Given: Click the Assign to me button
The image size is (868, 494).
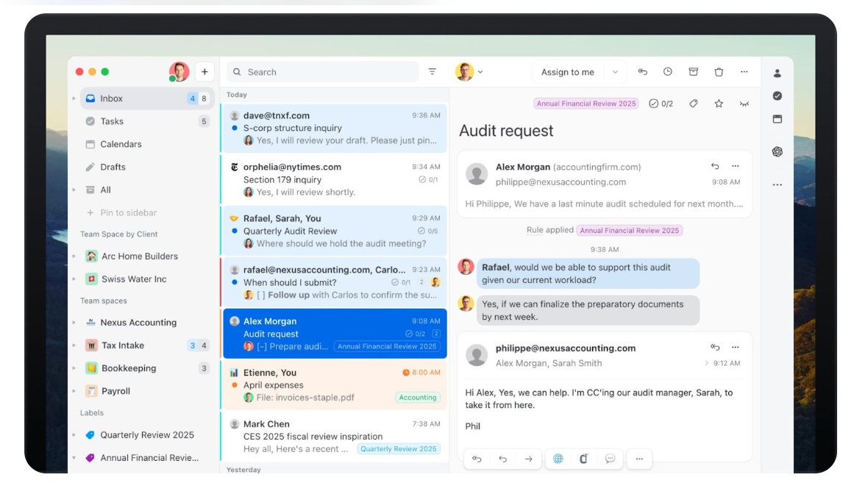Looking at the screenshot, I should 568,71.
